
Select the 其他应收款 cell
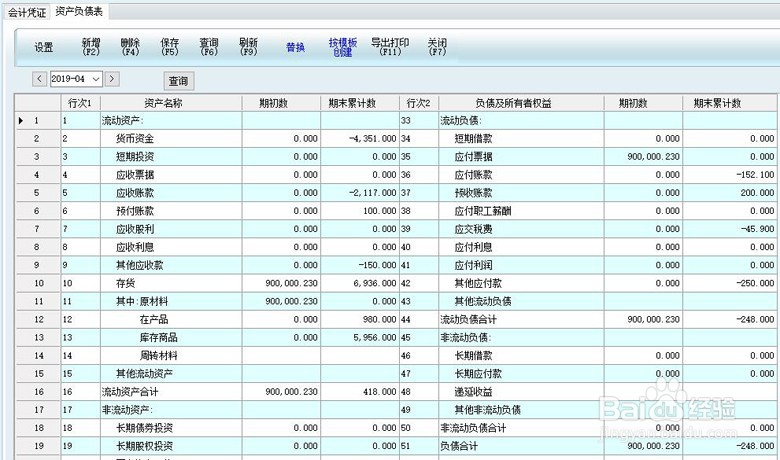pos(171,265)
